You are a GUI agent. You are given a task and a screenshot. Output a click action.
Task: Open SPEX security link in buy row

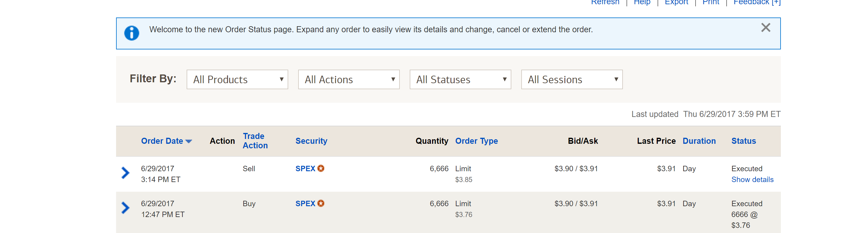pos(305,203)
